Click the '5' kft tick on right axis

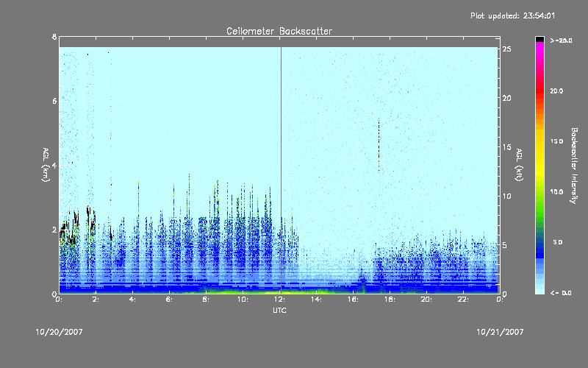click(505, 245)
